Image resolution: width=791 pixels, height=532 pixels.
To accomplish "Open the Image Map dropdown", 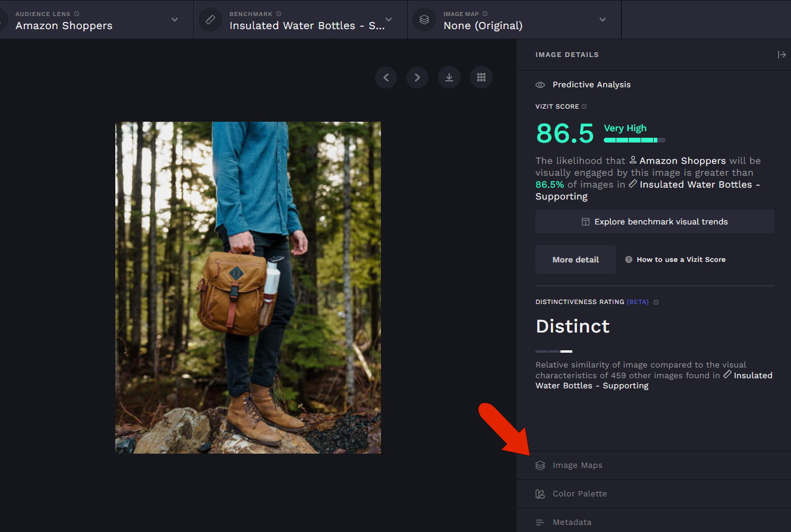I will pyautogui.click(x=603, y=20).
